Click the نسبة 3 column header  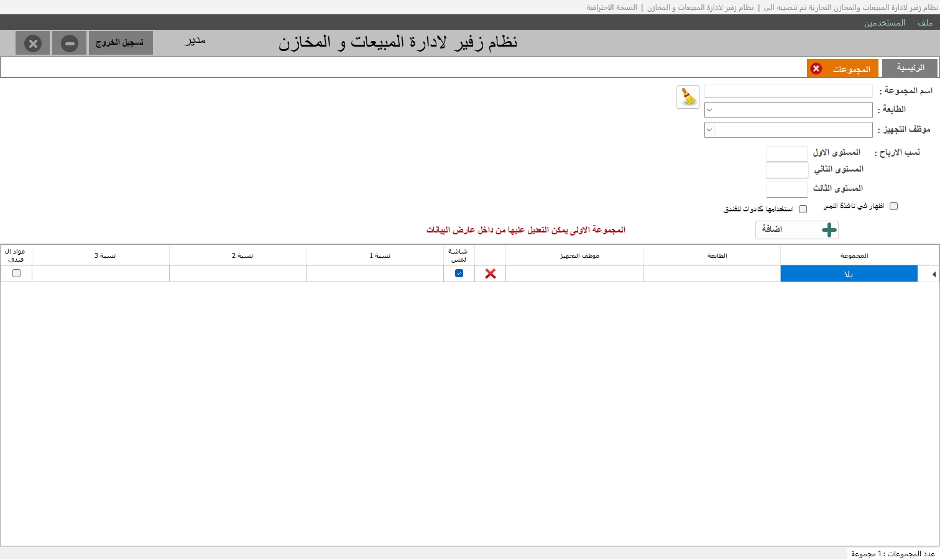(101, 255)
